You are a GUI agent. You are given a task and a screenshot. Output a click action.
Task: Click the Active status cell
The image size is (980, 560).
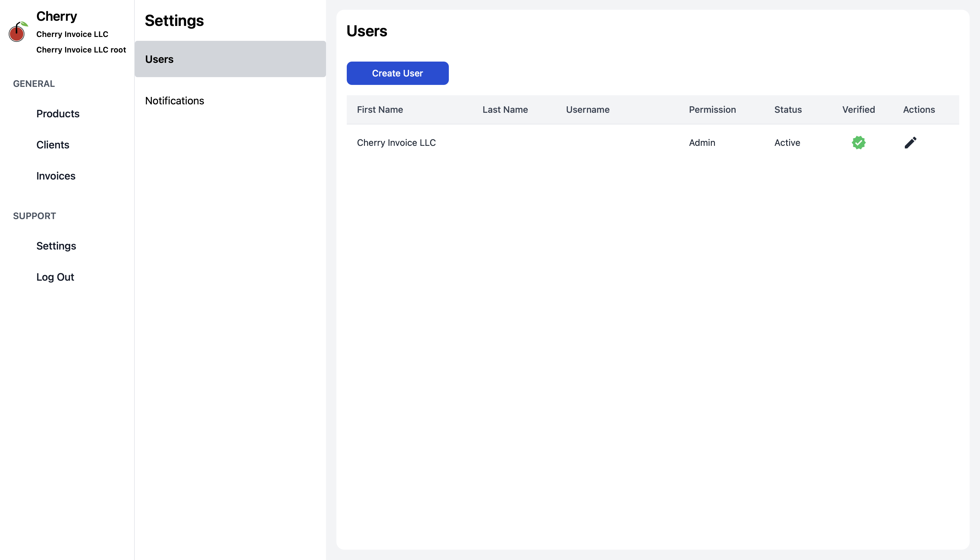coord(787,143)
